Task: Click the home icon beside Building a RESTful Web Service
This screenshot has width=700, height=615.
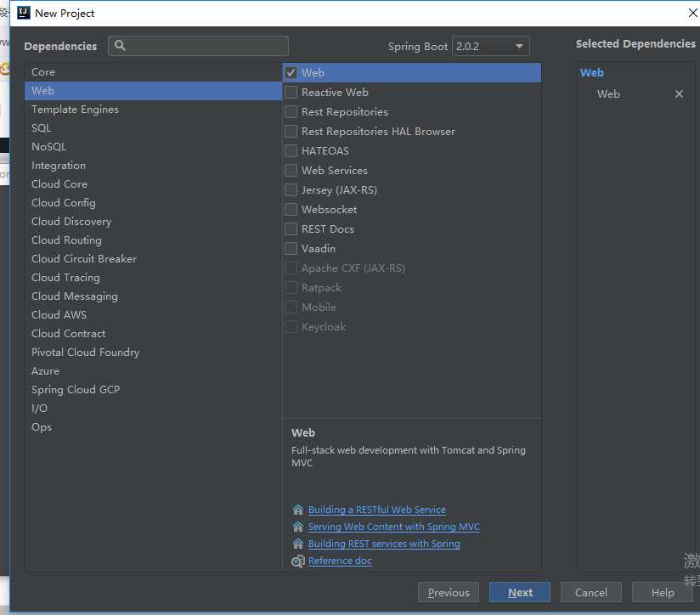Action: 298,510
